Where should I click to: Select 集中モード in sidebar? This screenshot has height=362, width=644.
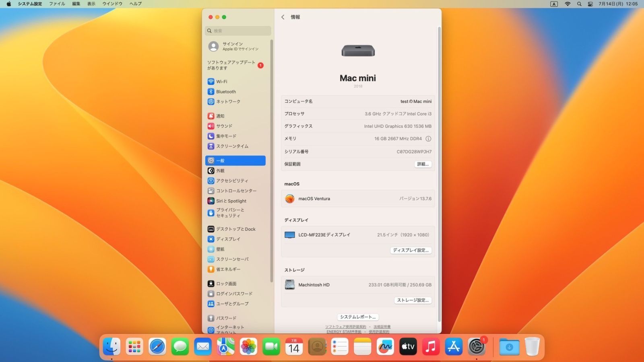pos(235,136)
